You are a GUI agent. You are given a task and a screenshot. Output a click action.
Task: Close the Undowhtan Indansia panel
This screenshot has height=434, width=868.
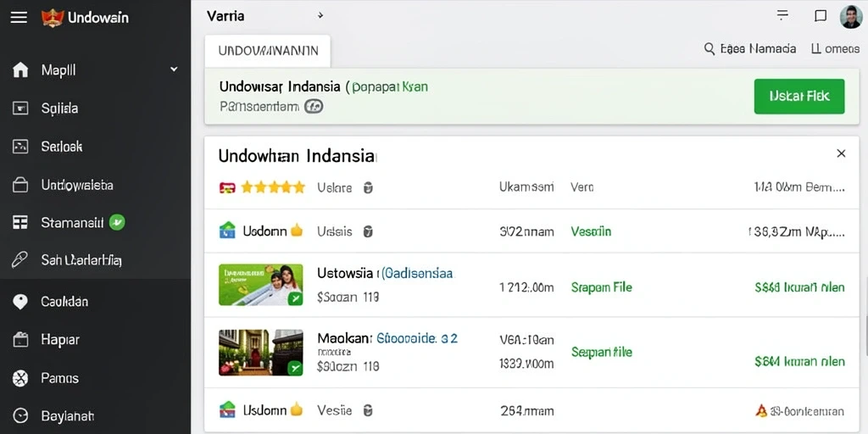841,153
